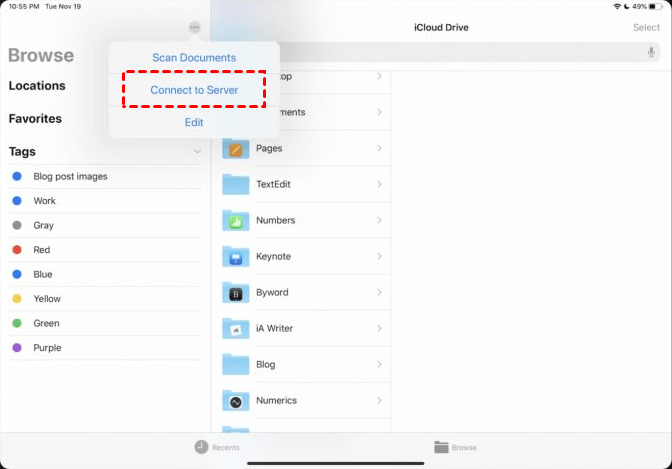Choose Edit in the popup menu

194,122
